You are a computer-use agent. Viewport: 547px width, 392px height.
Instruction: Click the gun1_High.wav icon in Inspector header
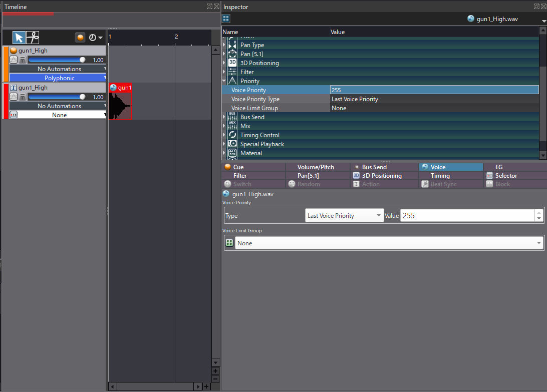click(x=470, y=19)
